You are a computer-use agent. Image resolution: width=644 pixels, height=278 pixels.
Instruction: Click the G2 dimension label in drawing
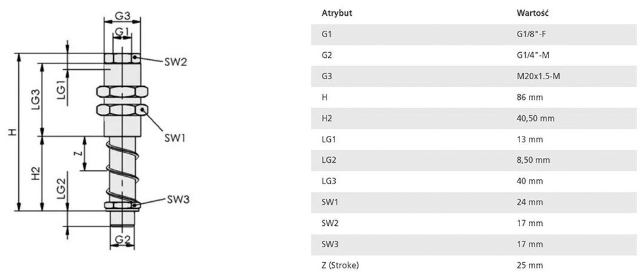point(123,238)
